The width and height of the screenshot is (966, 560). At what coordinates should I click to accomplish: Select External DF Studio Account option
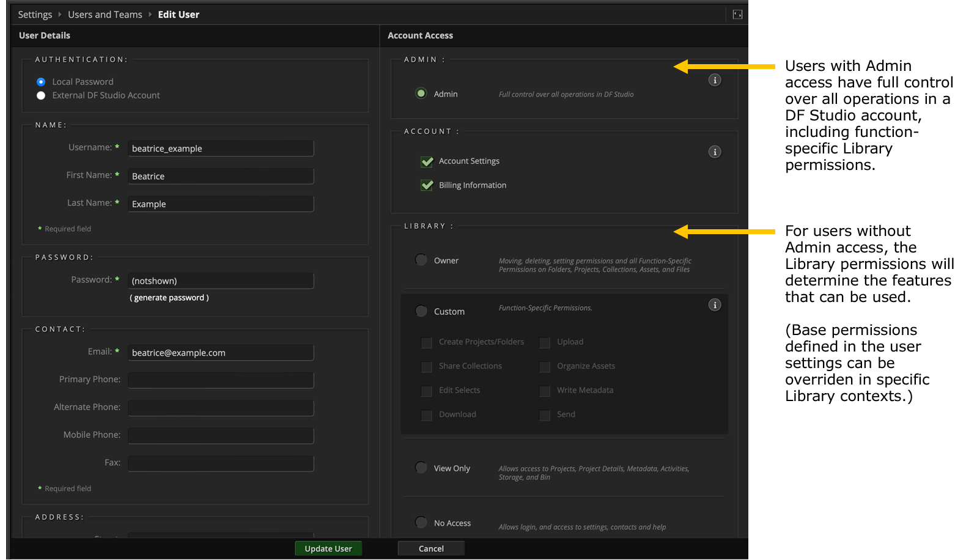coord(41,95)
